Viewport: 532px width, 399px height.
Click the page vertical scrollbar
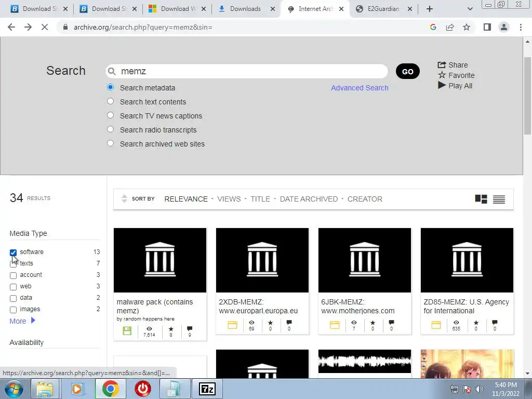pyautogui.click(x=527, y=96)
